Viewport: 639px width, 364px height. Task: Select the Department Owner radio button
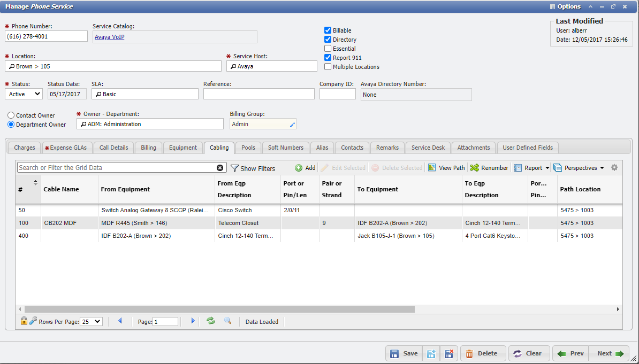11,125
